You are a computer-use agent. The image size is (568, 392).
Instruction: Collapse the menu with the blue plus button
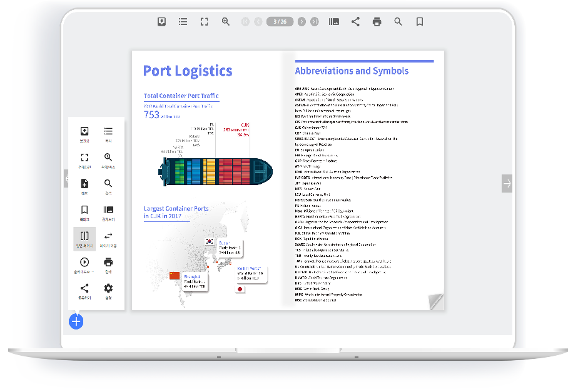click(x=76, y=321)
